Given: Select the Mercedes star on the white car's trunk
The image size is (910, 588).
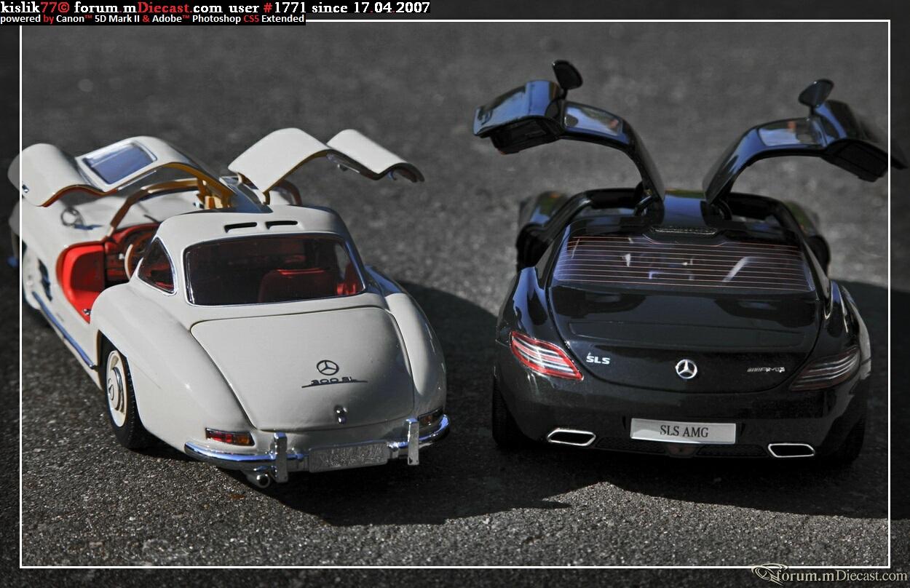Looking at the screenshot, I should [x=328, y=367].
